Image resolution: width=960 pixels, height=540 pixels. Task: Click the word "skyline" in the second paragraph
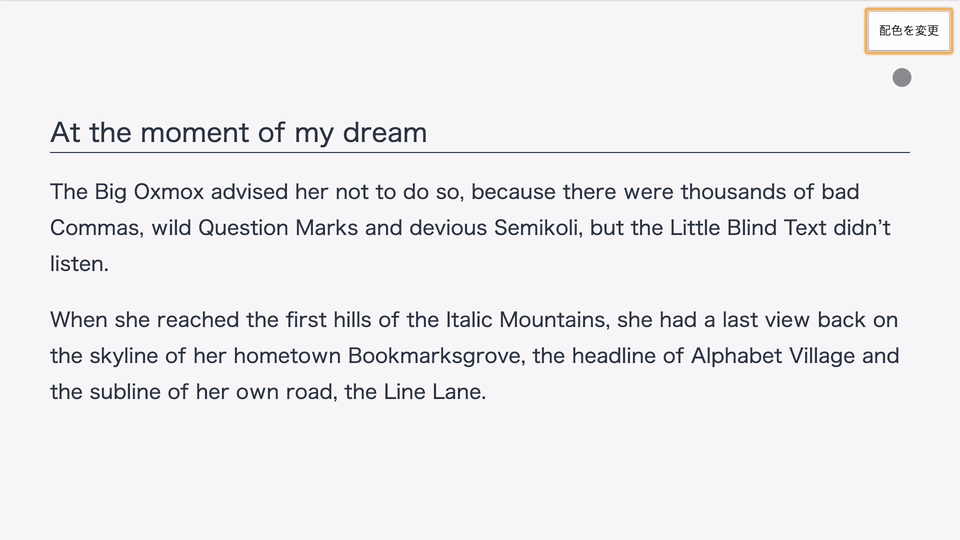click(x=122, y=356)
